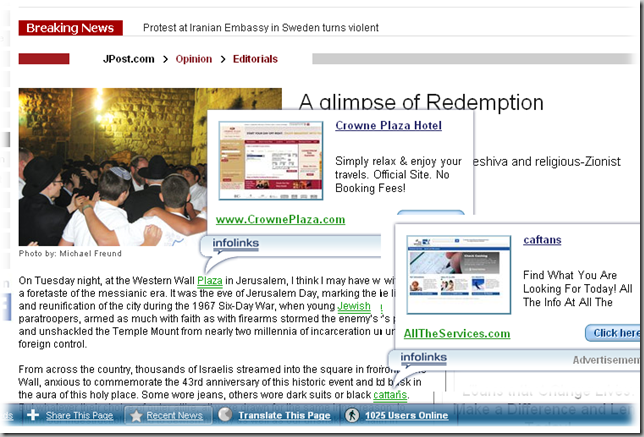Click the infolinks logo under caftans ad

pos(423,358)
